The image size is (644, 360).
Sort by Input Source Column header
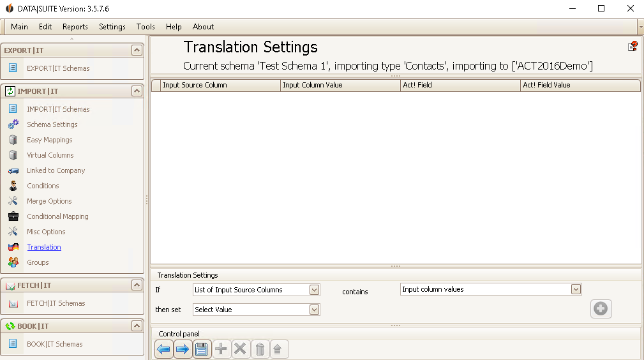220,85
